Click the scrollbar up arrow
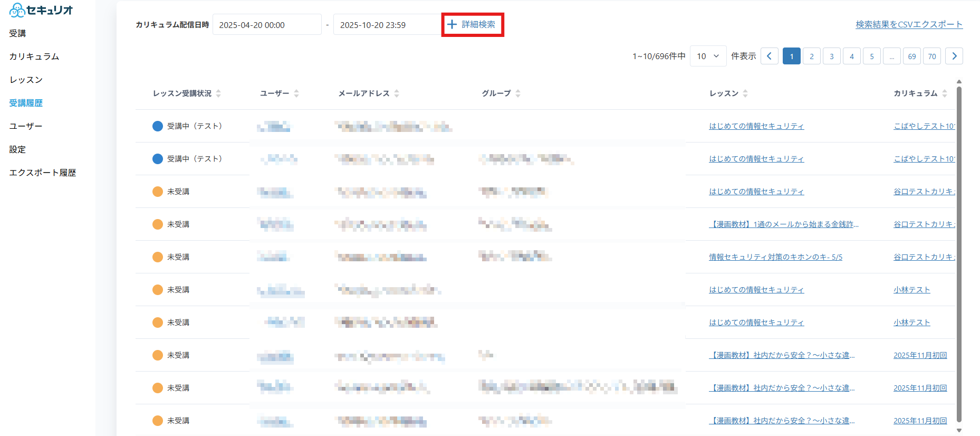The image size is (980, 436). coord(959,82)
